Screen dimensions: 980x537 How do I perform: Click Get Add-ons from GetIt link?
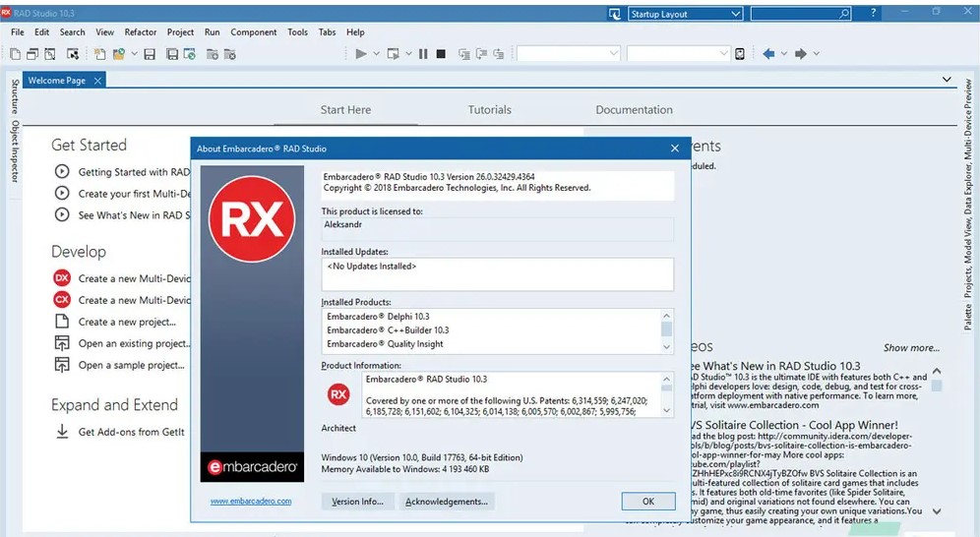[131, 432]
